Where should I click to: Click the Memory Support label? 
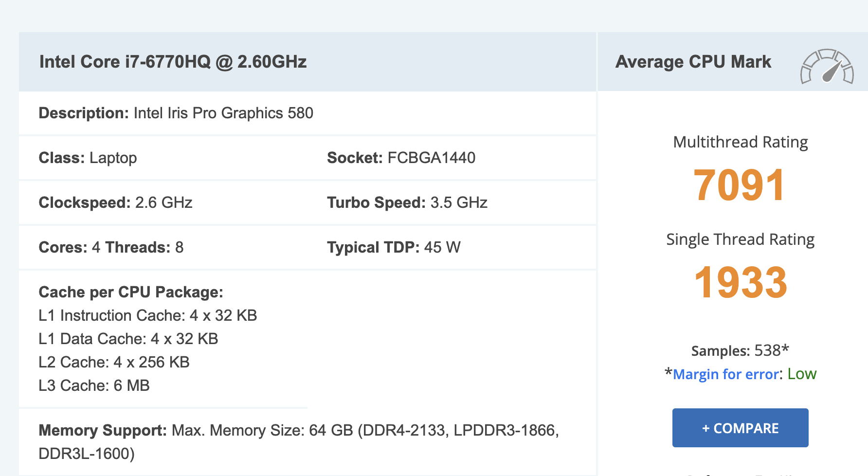103,430
